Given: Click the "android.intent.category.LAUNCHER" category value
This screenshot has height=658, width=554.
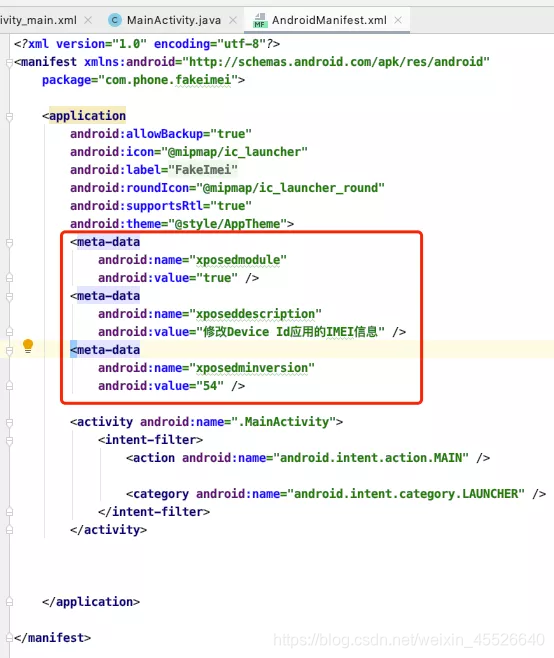Looking at the screenshot, I should (406, 494).
